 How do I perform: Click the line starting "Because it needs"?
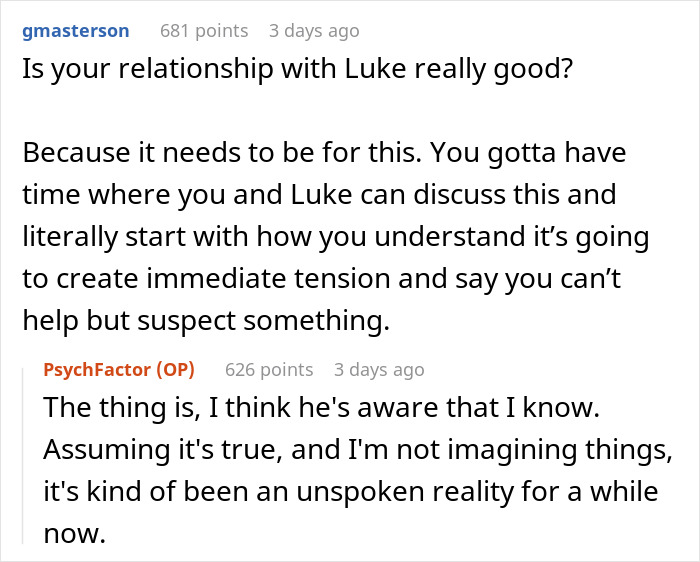324,153
